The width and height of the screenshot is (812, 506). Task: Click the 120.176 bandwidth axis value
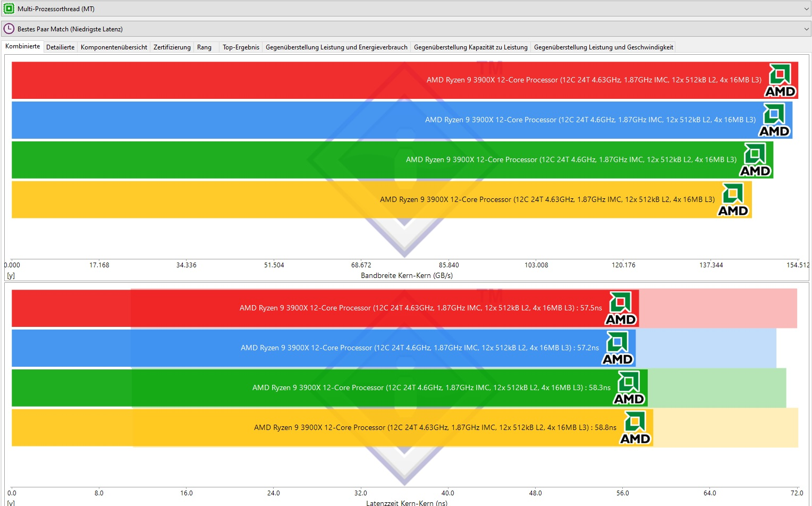[x=623, y=265]
